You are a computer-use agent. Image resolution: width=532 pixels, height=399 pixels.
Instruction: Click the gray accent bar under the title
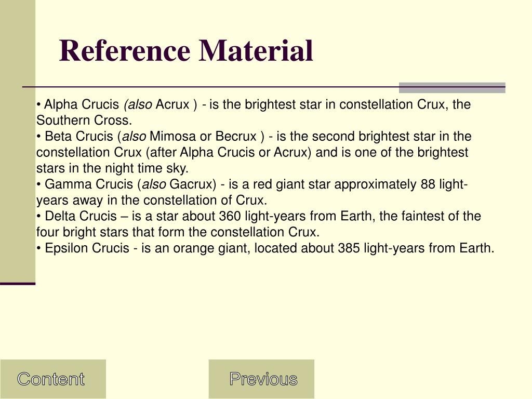[x=452, y=87]
